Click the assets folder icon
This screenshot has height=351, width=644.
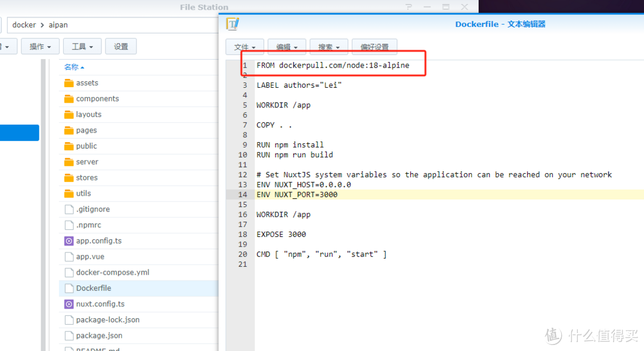click(69, 83)
